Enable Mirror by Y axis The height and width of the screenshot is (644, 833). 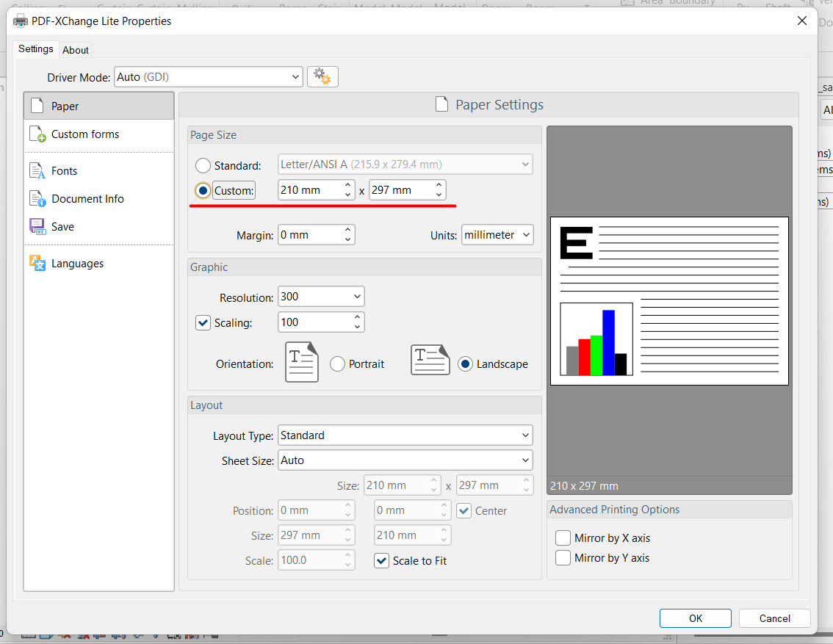(563, 558)
